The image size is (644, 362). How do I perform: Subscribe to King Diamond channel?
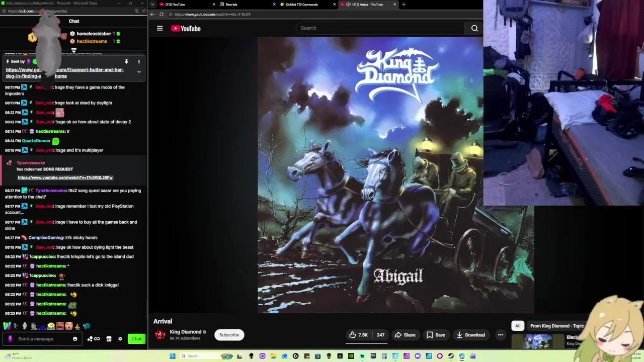(x=229, y=335)
